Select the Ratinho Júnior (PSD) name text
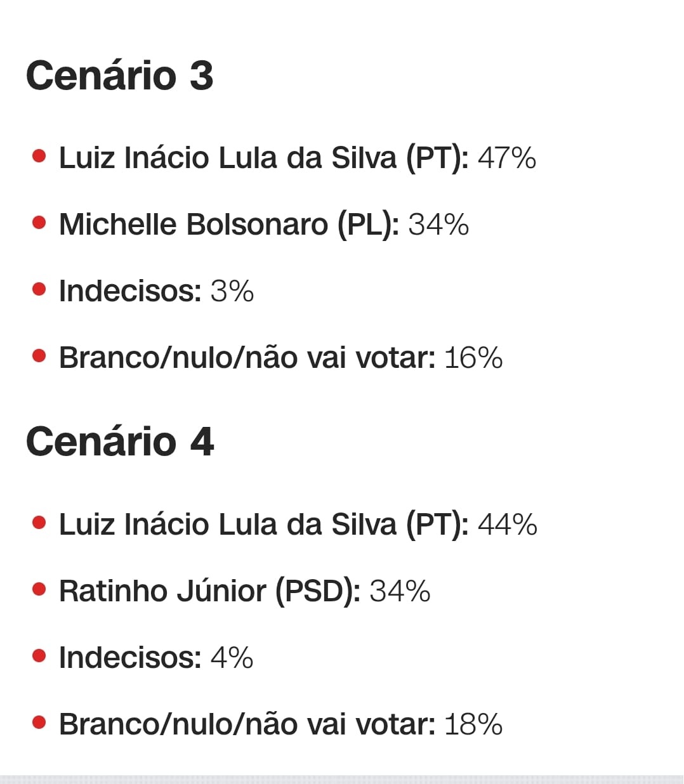 (209, 591)
